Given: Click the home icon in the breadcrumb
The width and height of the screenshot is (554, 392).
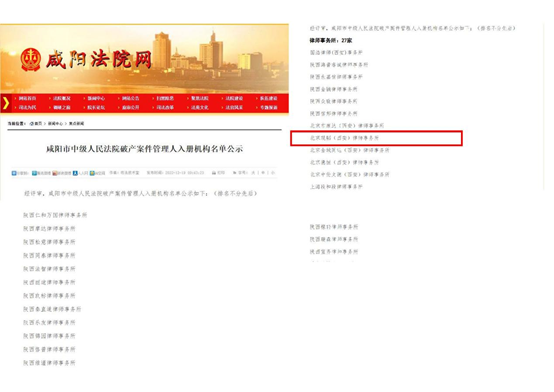Looking at the screenshot, I should click(32, 123).
